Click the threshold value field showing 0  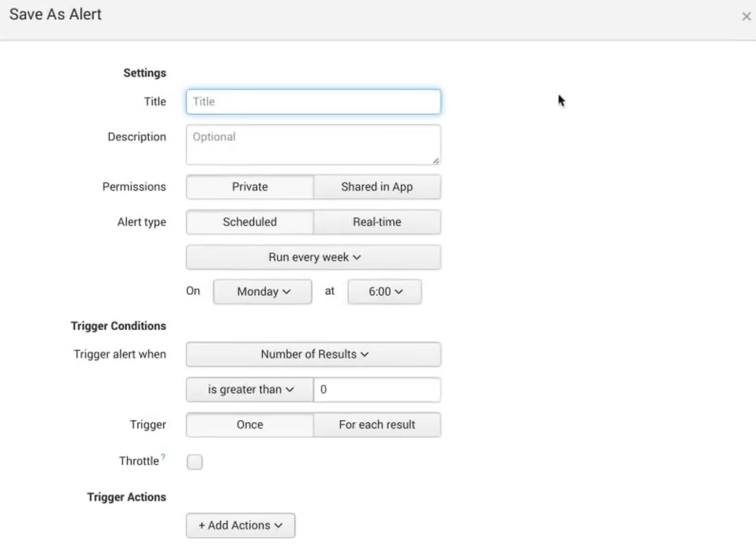(x=377, y=389)
